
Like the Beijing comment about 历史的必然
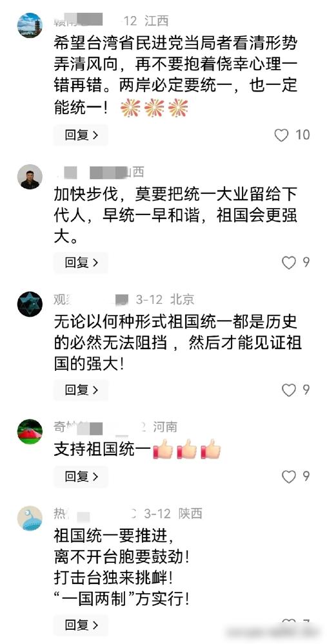(289, 390)
